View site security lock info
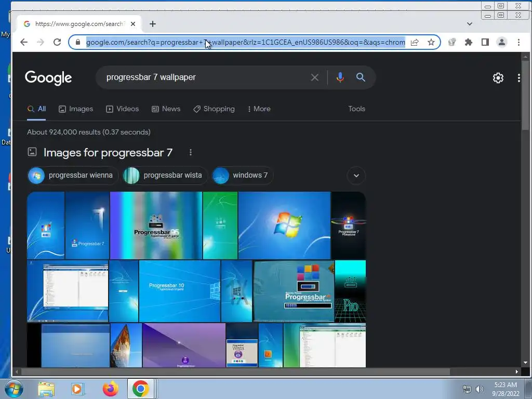Screen dimensions: 532x399 pos(78,42)
